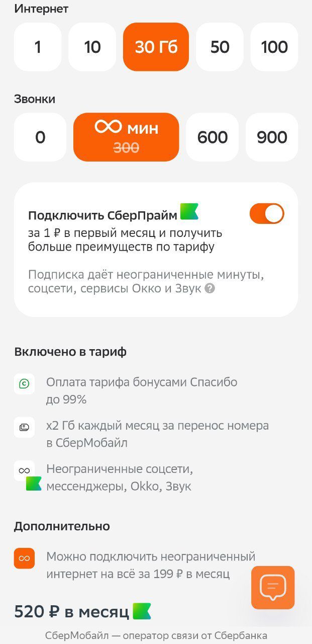Choose 50 GB internet package
312x644 pixels.
pyautogui.click(x=220, y=47)
